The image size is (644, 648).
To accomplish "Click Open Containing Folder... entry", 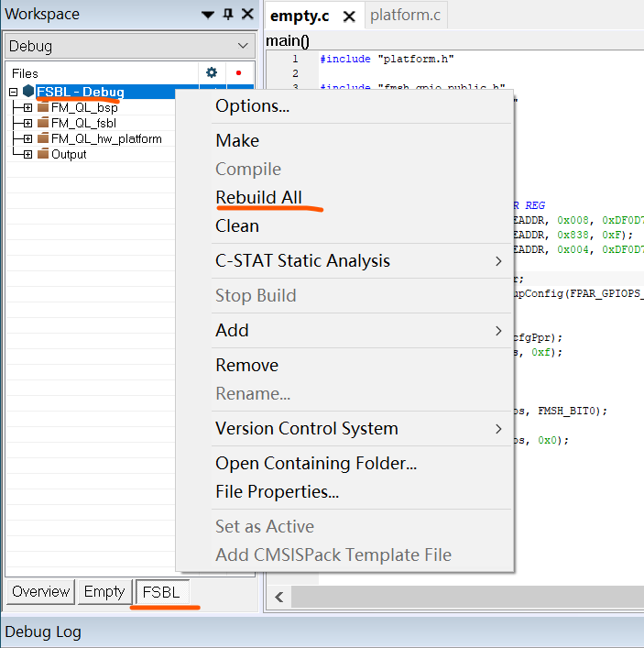I will [315, 463].
